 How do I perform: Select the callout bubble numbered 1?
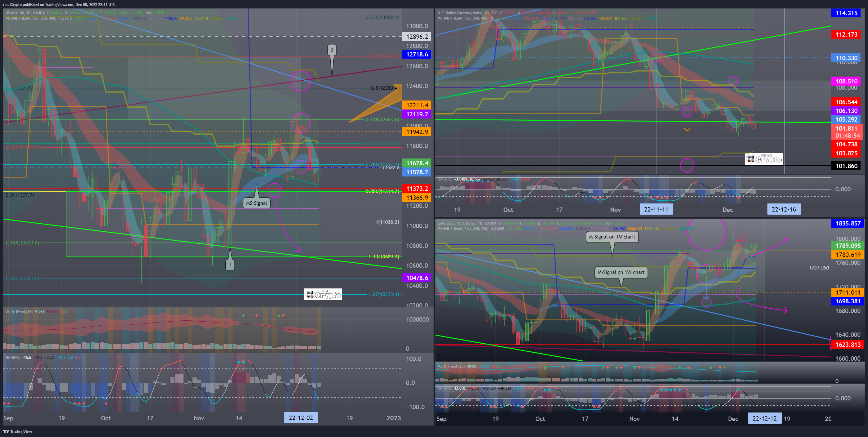230,265
